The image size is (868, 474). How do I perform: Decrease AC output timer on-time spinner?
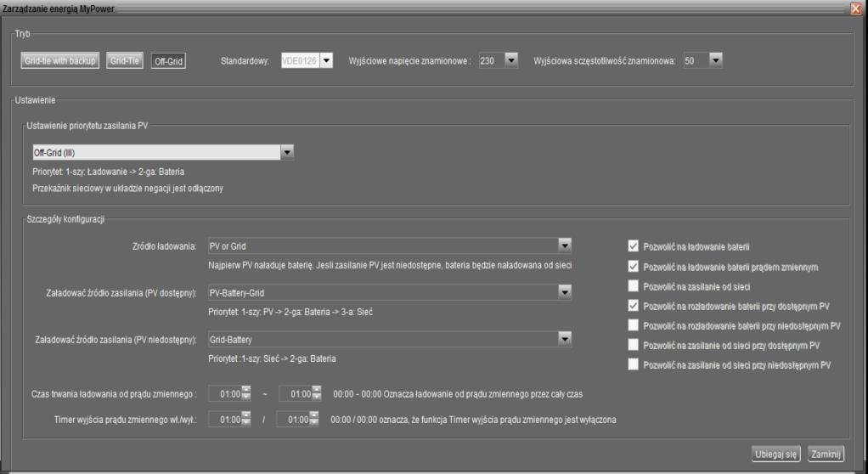(x=246, y=422)
